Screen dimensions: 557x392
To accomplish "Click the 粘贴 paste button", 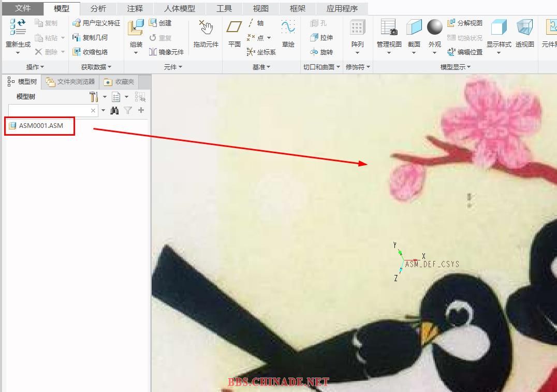I will click(x=46, y=38).
